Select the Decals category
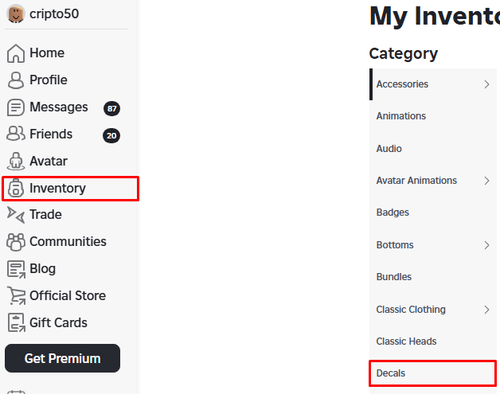Viewport: 500px width, 394px height. coord(433,373)
